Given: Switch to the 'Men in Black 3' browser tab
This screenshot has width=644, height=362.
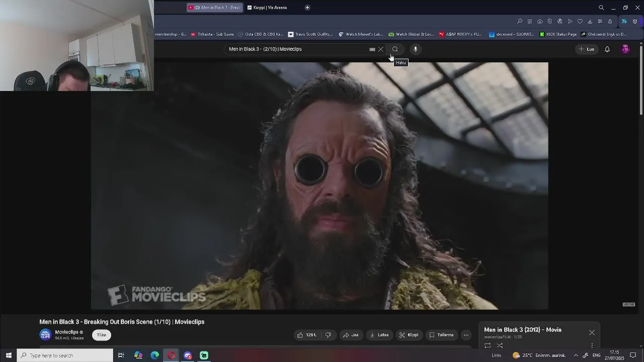Looking at the screenshot, I should 215,8.
